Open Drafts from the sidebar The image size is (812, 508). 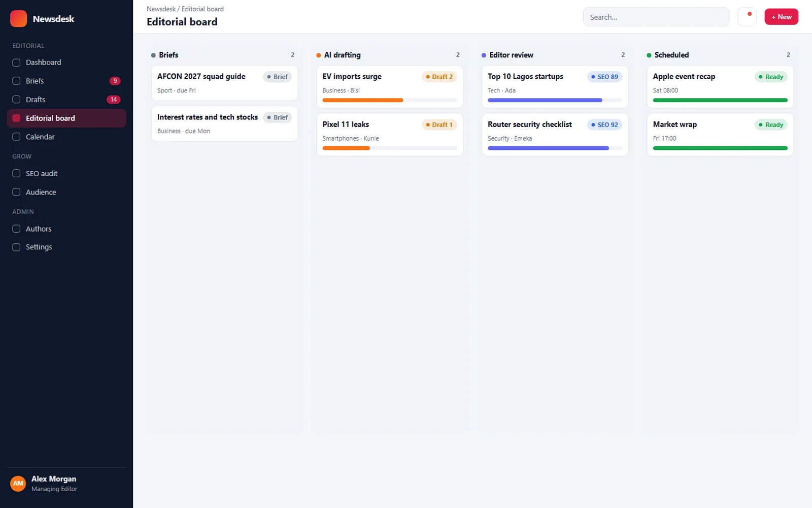[66, 100]
